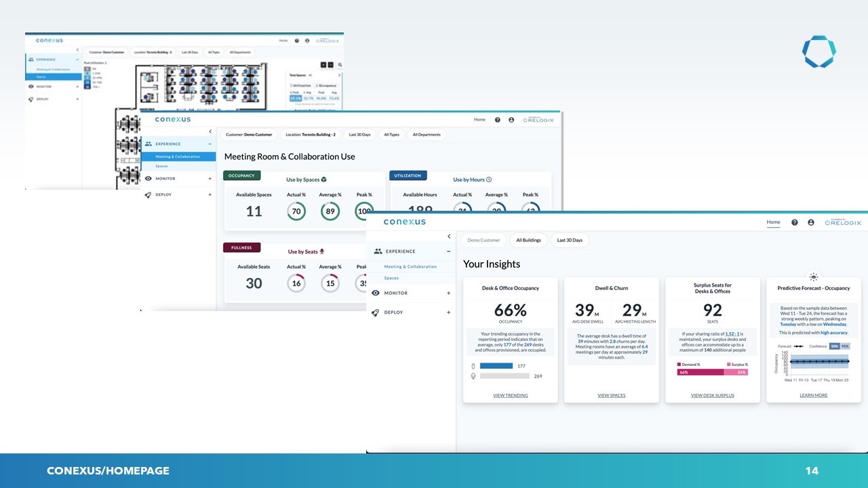Image resolution: width=868 pixels, height=488 pixels.
Task: Click VIEW DESK SURPLUS link
Action: point(712,395)
